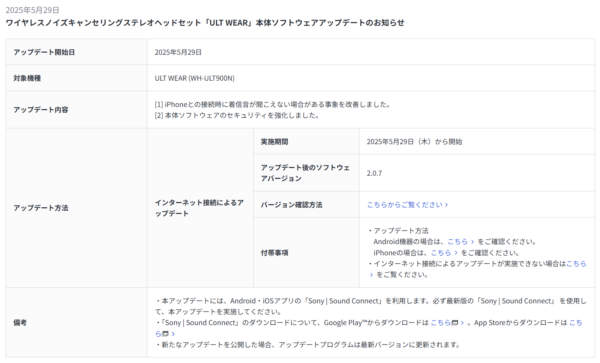Open the iPhone update method 'こちら' link
This screenshot has height=363, width=600.
coord(444,252)
